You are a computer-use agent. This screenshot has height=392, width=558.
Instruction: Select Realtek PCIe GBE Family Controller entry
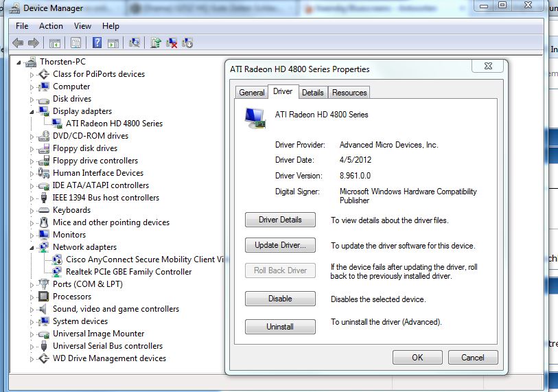[x=129, y=272]
